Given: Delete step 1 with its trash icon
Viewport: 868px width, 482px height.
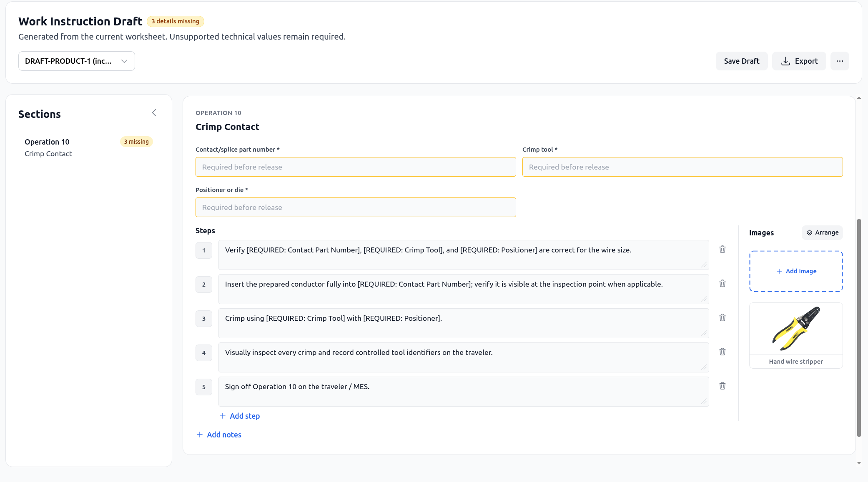Looking at the screenshot, I should click(722, 249).
